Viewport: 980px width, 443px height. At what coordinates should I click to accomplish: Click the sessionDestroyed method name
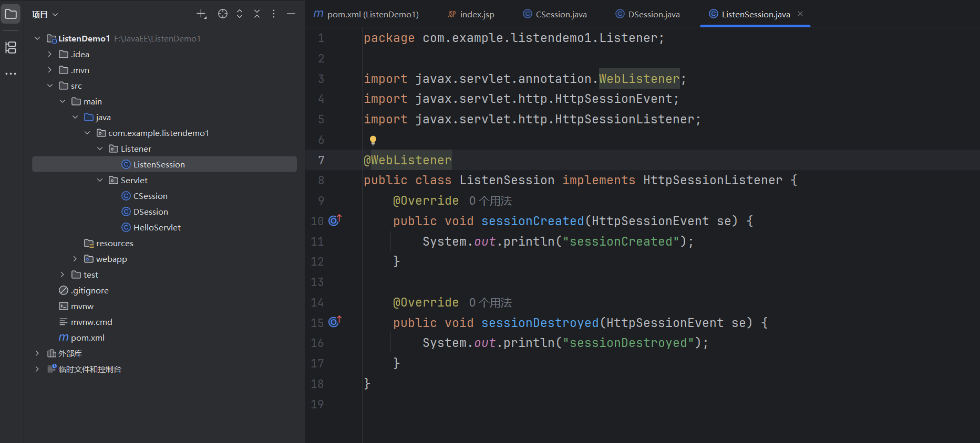(540, 323)
